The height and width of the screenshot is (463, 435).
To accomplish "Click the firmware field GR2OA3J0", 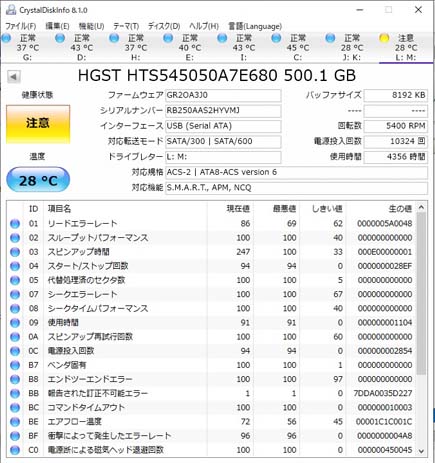I will point(223,95).
